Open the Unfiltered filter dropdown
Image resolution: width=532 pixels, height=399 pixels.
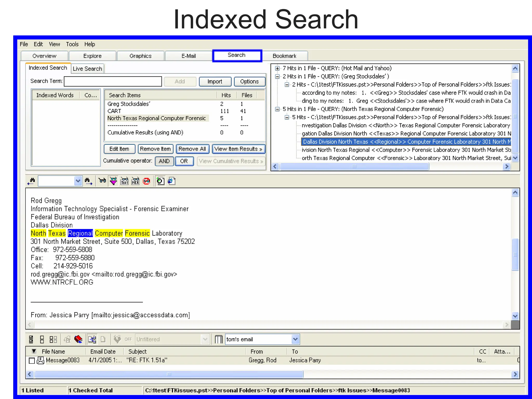pyautogui.click(x=205, y=339)
